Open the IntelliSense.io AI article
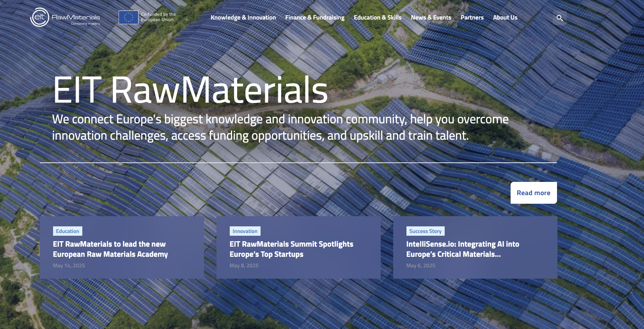The width and height of the screenshot is (644, 329). click(x=462, y=249)
